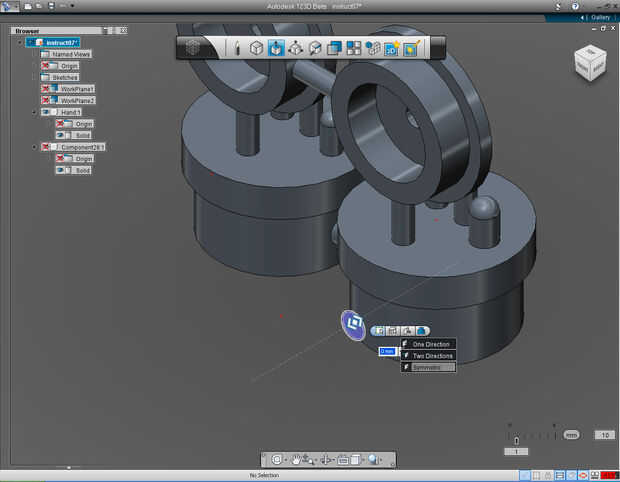Screen dimensions: 620x482
Task: Click the Orbit steering wheel icon
Action: click(x=277, y=459)
